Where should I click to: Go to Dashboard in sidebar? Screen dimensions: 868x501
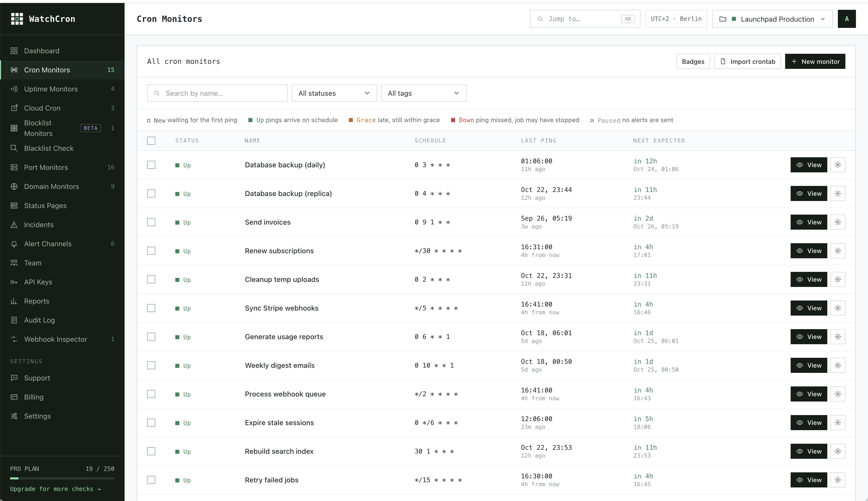[62, 51]
